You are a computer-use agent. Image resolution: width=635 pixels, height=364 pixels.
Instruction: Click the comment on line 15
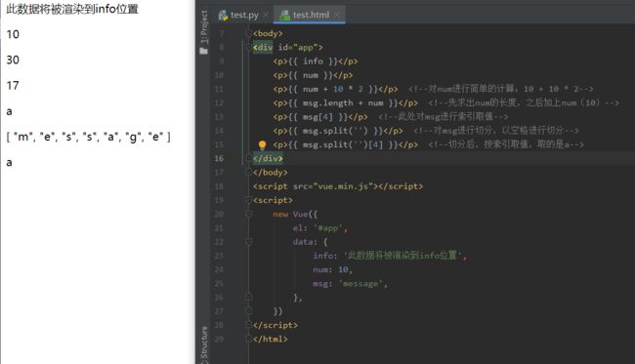coord(506,144)
